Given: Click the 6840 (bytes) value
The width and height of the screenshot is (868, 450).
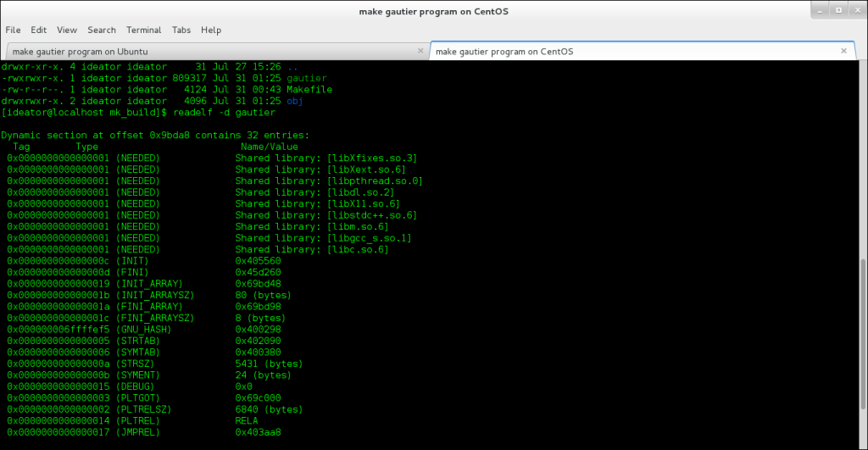Looking at the screenshot, I should (x=269, y=409).
